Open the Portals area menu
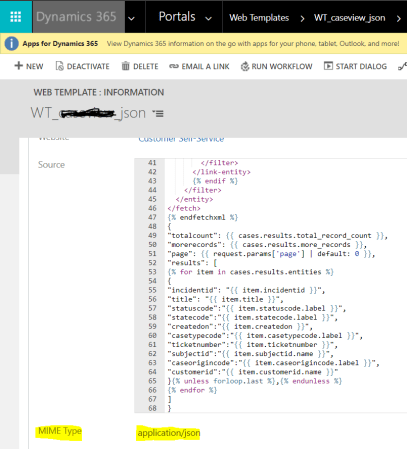 pyautogui.click(x=177, y=17)
